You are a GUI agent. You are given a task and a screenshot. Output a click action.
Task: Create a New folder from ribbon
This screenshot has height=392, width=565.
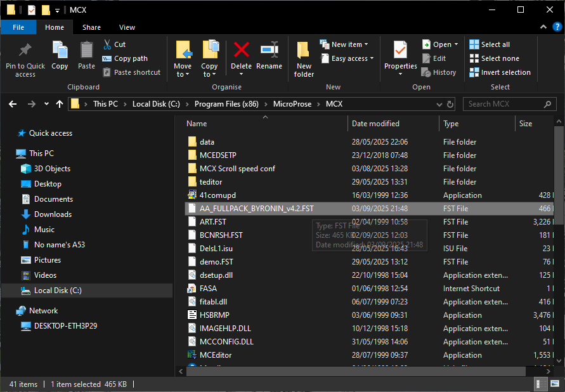(x=304, y=51)
